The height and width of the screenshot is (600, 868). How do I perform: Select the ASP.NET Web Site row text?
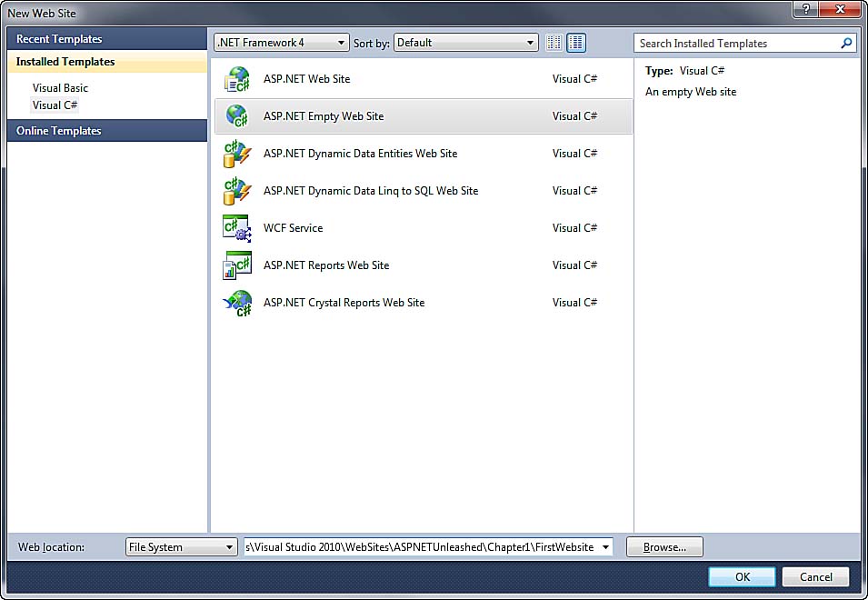pyautogui.click(x=306, y=78)
